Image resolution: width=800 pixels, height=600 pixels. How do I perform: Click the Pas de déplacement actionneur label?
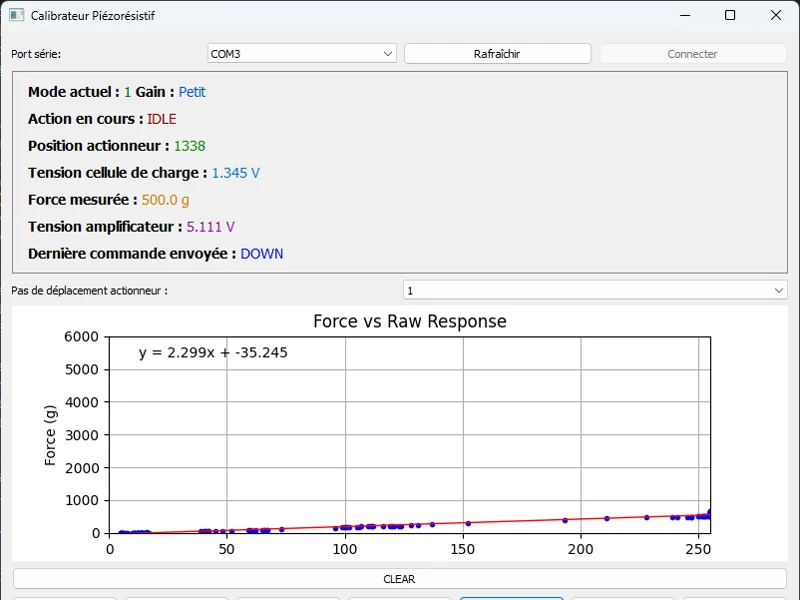[x=89, y=291]
